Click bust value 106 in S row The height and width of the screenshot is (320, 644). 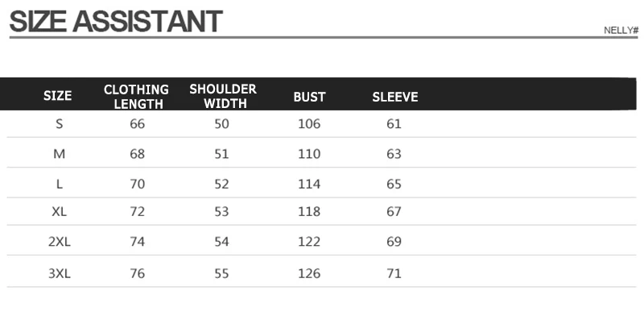309,124
